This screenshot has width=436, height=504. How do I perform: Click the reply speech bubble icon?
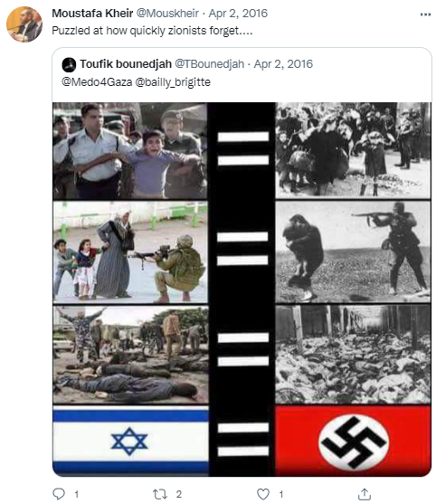[x=59, y=494]
